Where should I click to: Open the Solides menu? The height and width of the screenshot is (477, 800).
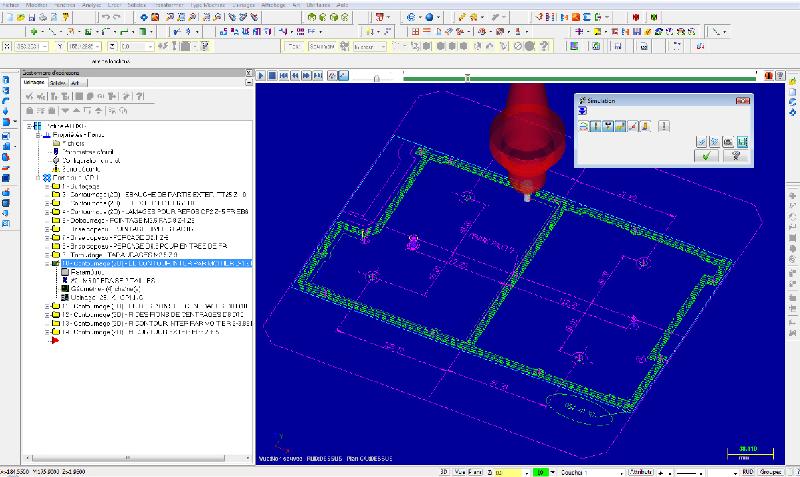pyautogui.click(x=137, y=5)
